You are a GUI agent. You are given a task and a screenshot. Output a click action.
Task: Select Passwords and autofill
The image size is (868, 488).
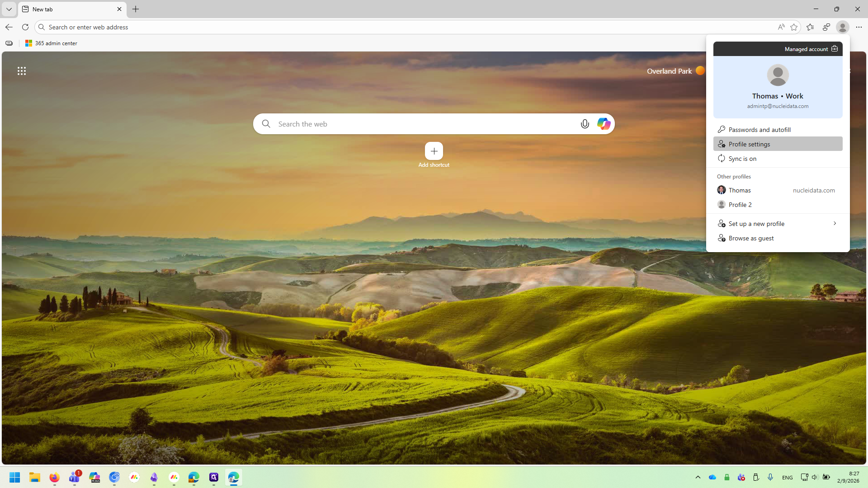[x=778, y=130]
